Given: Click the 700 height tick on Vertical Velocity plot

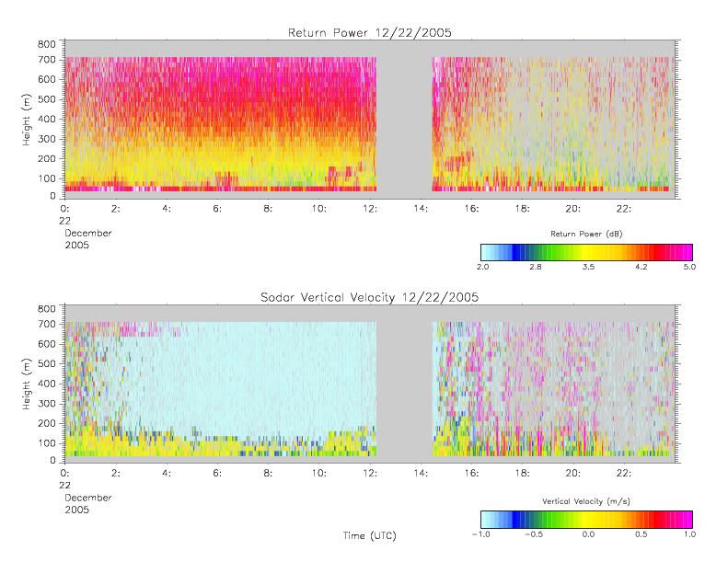Looking at the screenshot, I should (x=46, y=324).
